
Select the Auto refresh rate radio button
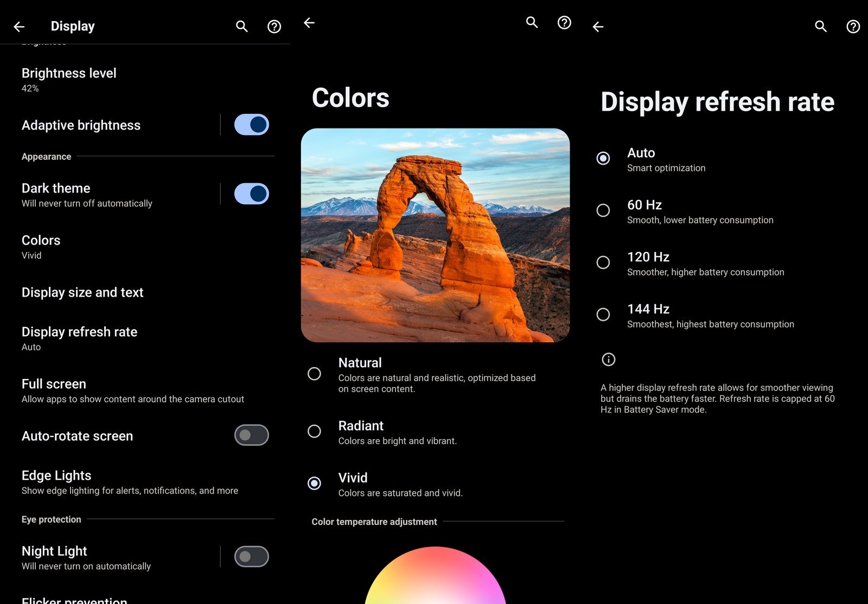pyautogui.click(x=603, y=158)
